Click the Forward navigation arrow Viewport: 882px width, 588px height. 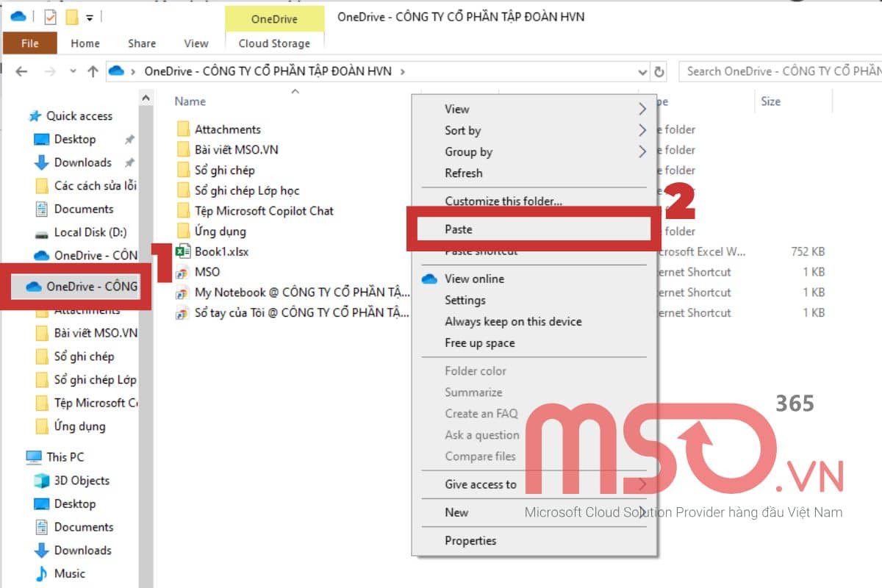coord(49,71)
